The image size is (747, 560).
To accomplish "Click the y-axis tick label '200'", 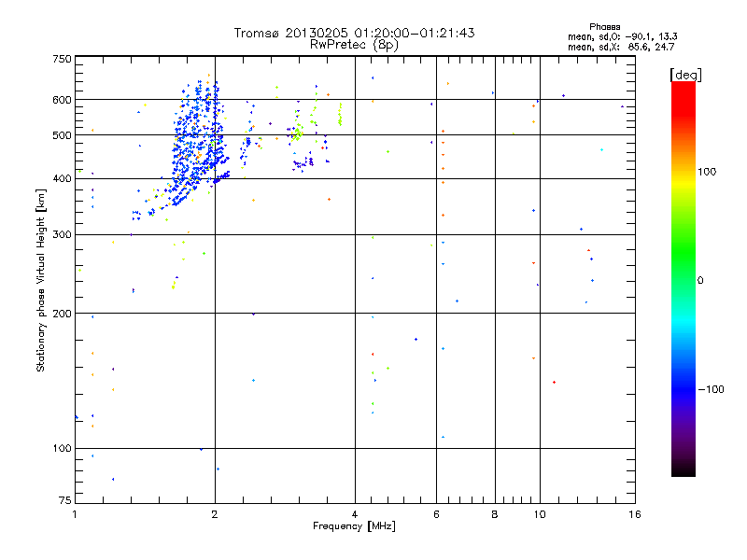I will (62, 314).
